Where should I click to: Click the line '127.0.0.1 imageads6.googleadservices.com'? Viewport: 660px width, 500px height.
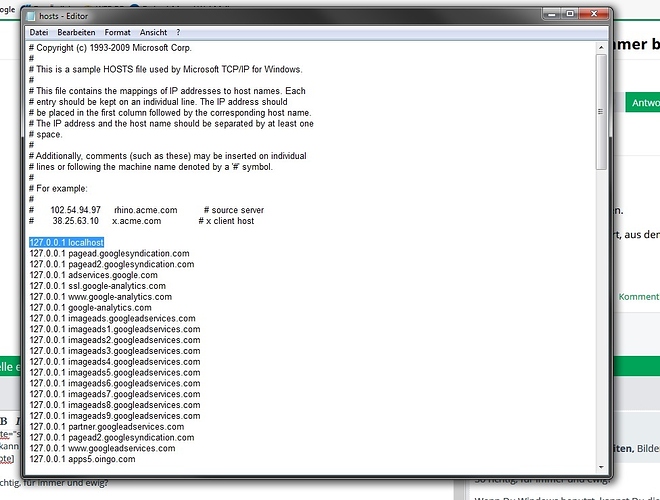coord(115,383)
